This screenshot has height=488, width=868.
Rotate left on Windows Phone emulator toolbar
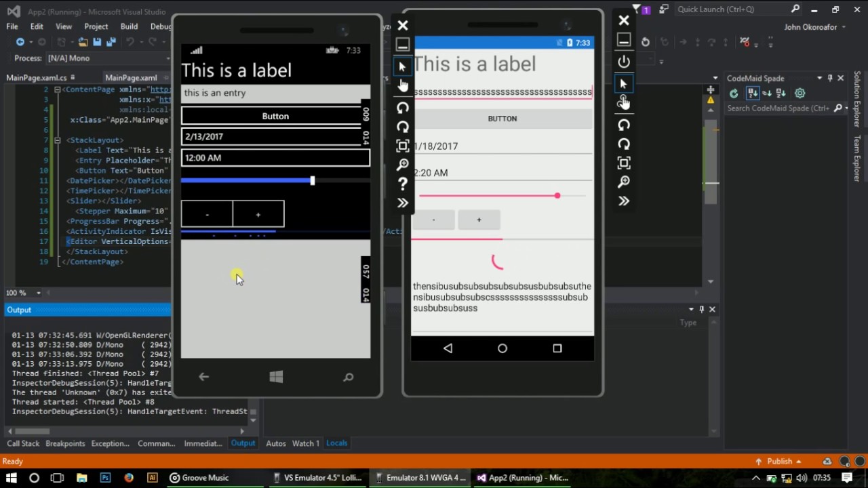[x=403, y=108]
